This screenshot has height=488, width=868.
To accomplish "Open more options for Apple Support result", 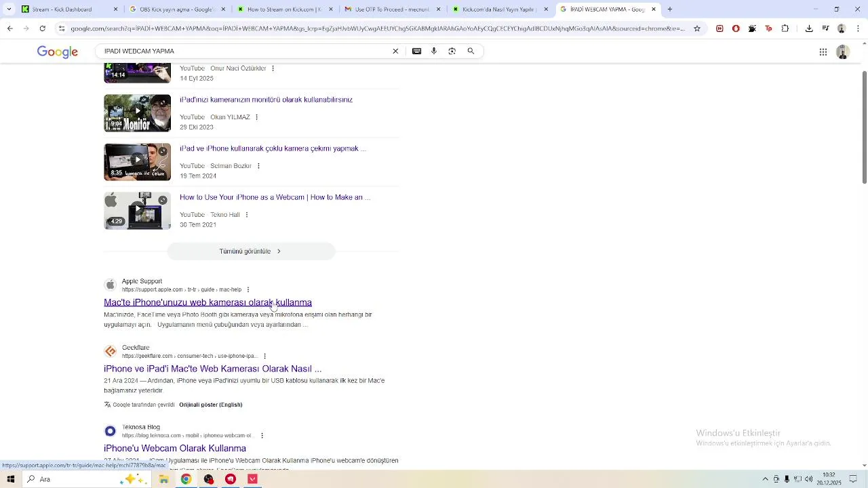I will pyautogui.click(x=248, y=289).
